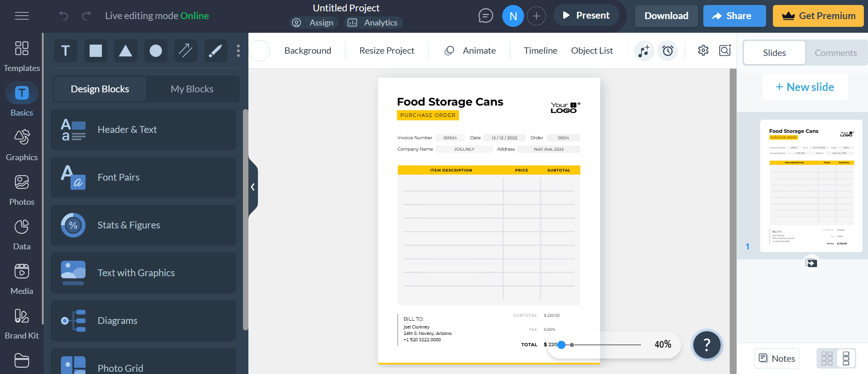Click the Download button
The width and height of the screenshot is (868, 374).
(x=666, y=16)
